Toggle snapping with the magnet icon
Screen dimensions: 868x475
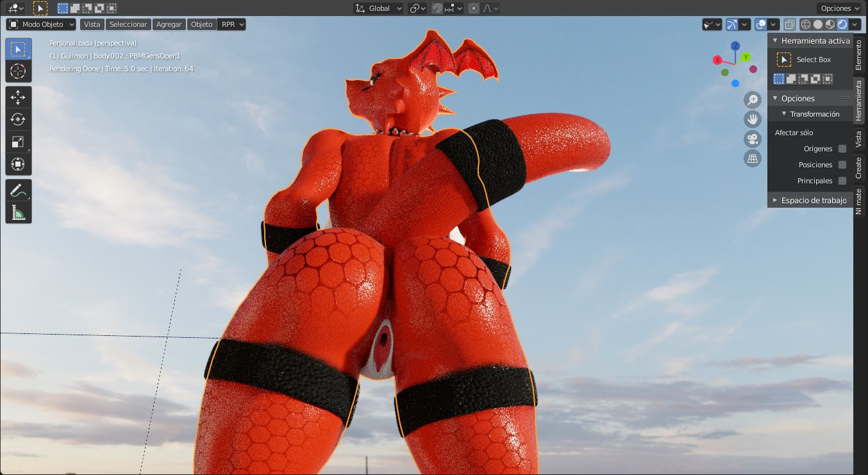(437, 8)
